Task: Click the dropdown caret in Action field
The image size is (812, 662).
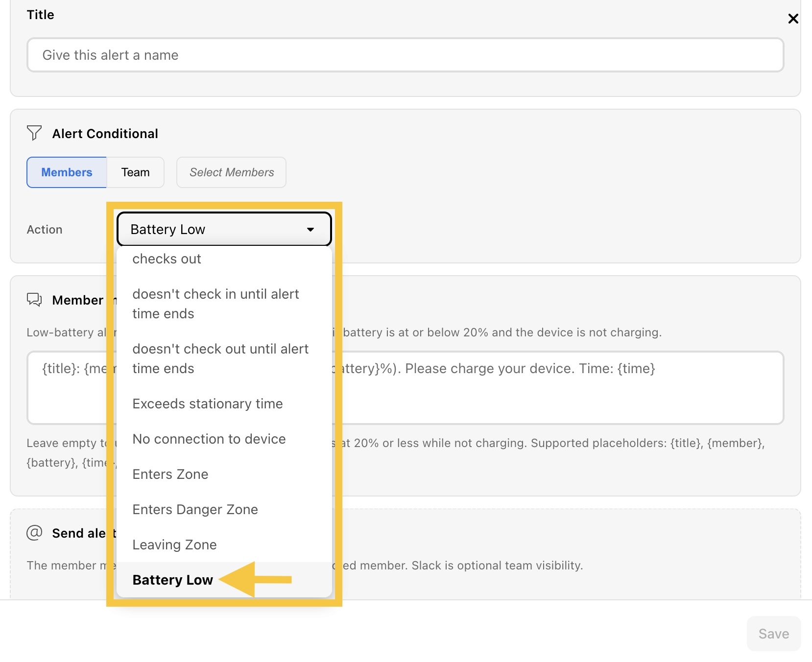Action: [x=310, y=229]
